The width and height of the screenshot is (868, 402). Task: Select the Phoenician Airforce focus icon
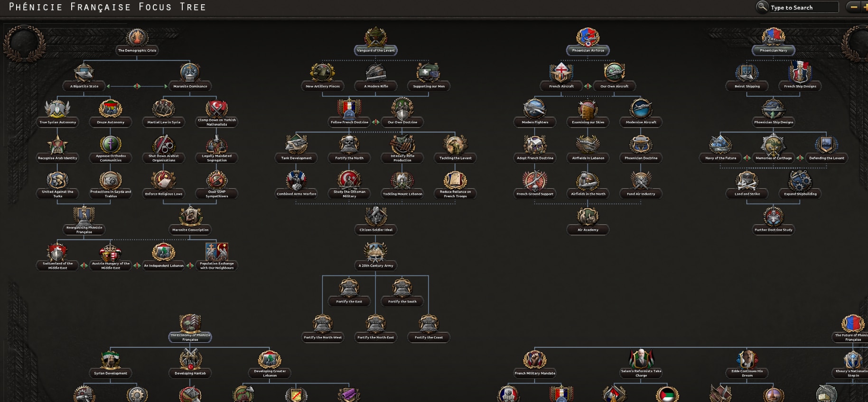(588, 37)
